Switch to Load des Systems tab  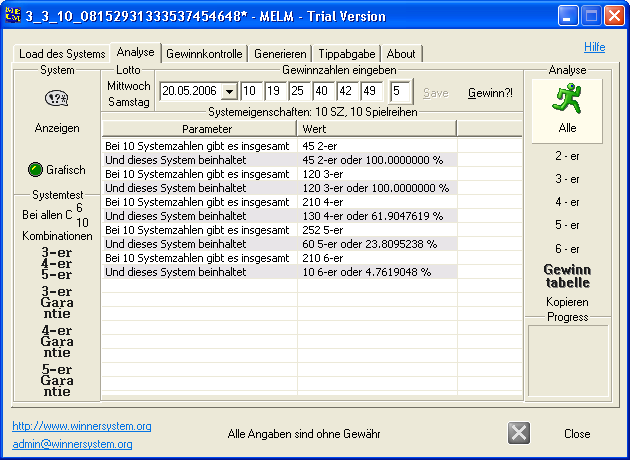click(x=62, y=54)
